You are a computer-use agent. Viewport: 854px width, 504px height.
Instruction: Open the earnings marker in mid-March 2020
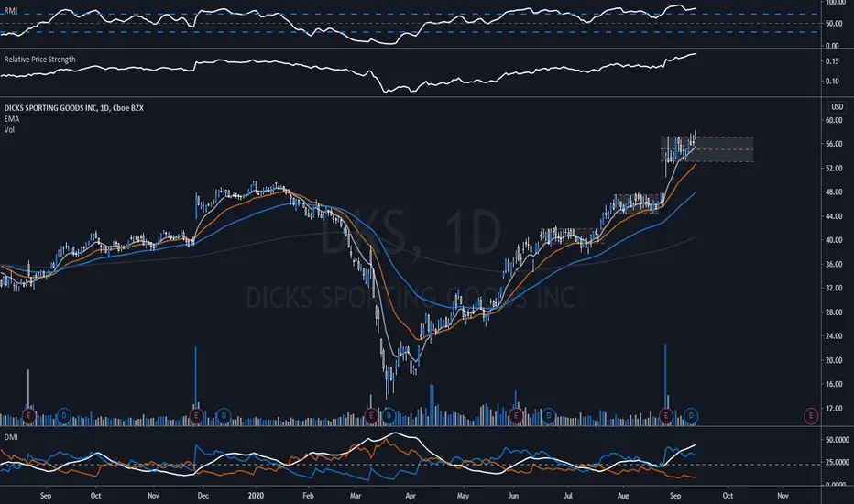tap(371, 416)
